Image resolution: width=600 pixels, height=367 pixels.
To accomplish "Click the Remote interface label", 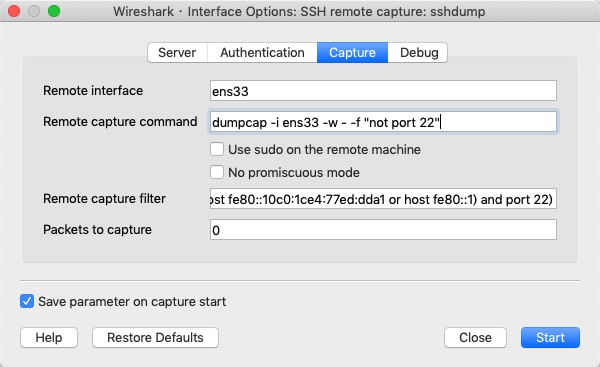I will click(93, 91).
